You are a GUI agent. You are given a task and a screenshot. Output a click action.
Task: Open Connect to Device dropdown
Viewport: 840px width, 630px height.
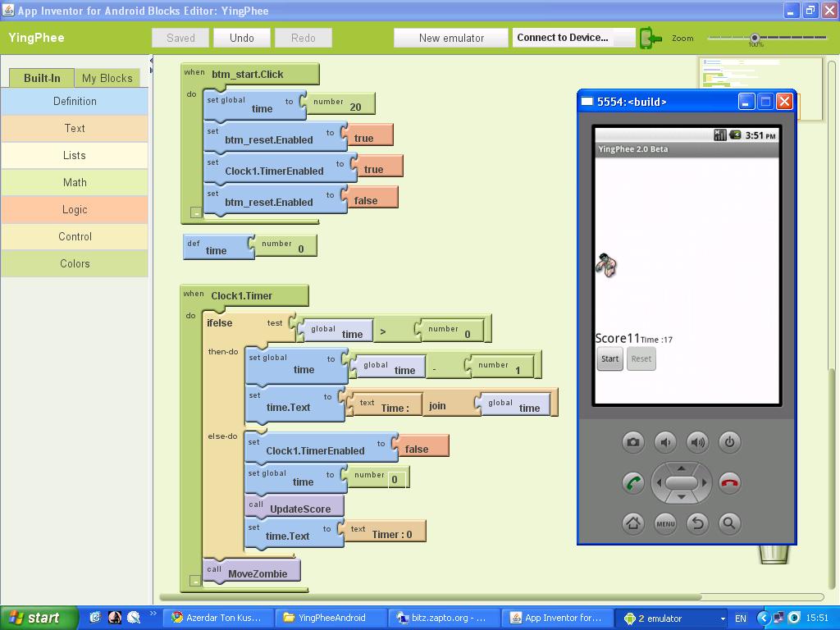tap(573, 38)
